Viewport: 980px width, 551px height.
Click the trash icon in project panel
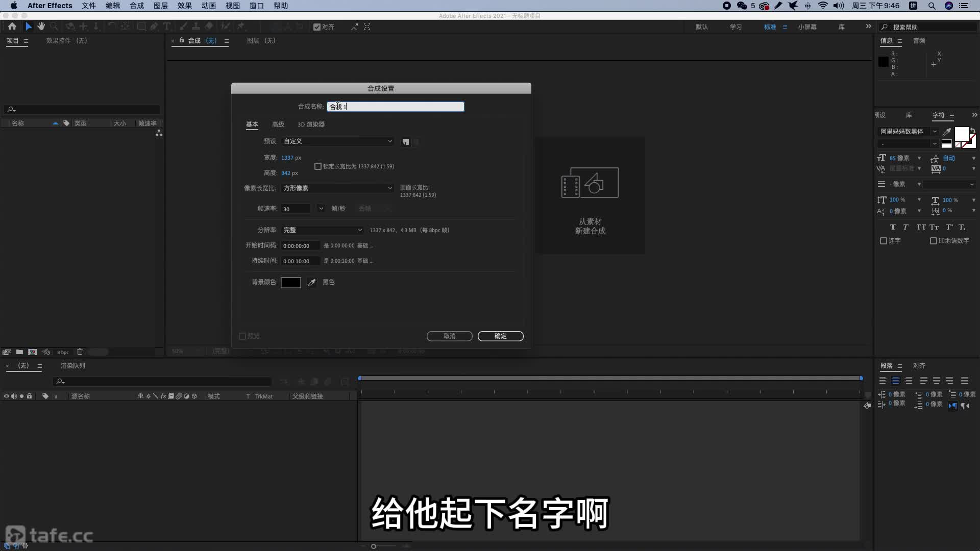pyautogui.click(x=80, y=352)
